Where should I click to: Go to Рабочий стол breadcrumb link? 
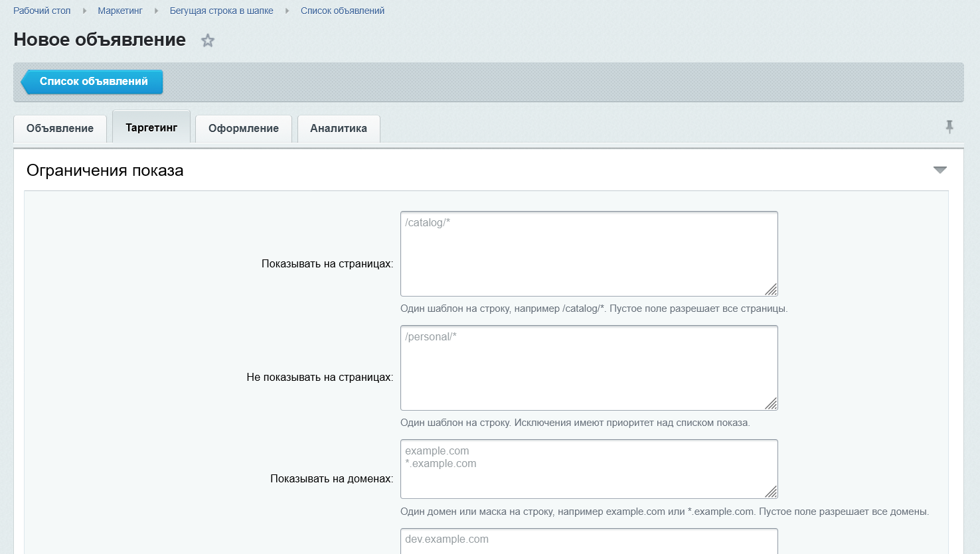pos(42,11)
